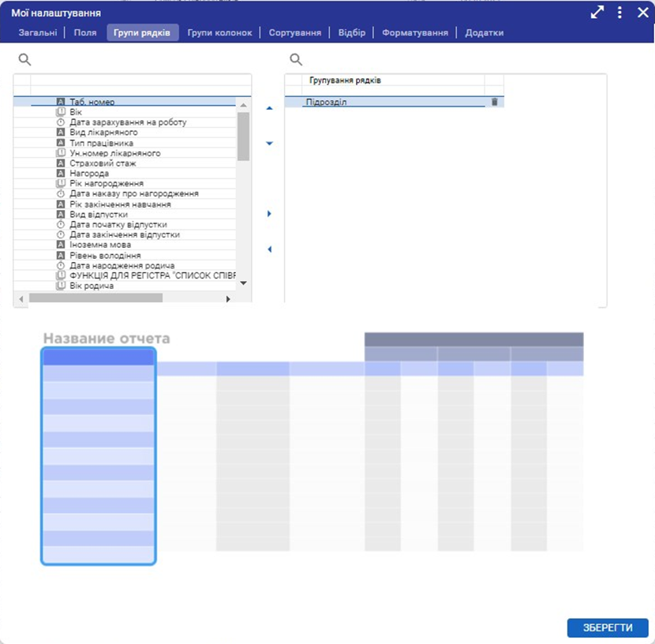This screenshot has width=655, height=644.
Task: Open the three-dot more options menu
Action: click(619, 13)
